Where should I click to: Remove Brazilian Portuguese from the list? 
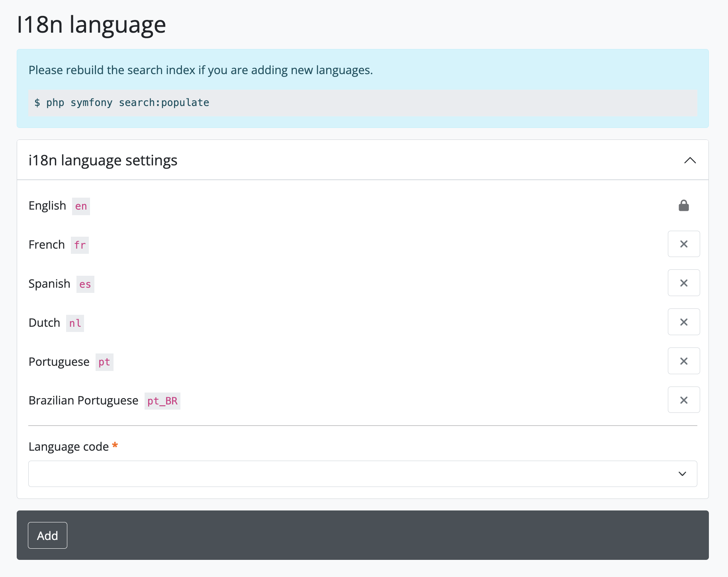pos(683,400)
